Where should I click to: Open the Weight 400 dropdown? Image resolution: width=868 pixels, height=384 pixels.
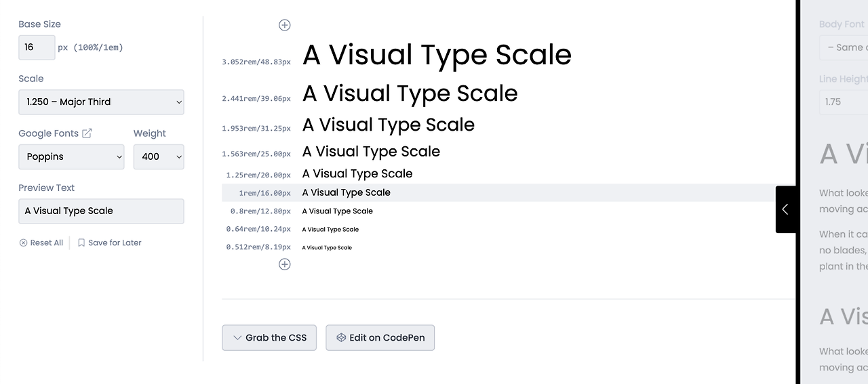pos(159,156)
